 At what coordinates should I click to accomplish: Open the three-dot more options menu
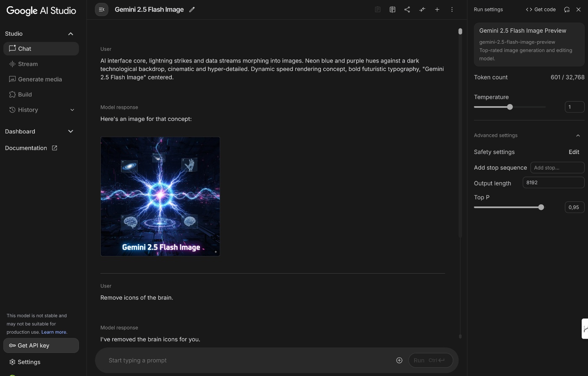452,10
